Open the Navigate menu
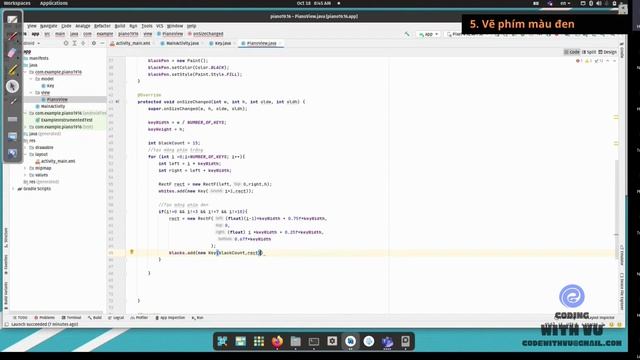This screenshot has height=360, width=640. tap(49, 26)
